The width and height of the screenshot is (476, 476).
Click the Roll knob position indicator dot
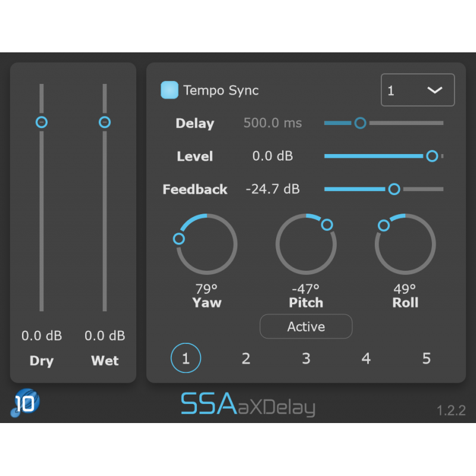tap(384, 225)
